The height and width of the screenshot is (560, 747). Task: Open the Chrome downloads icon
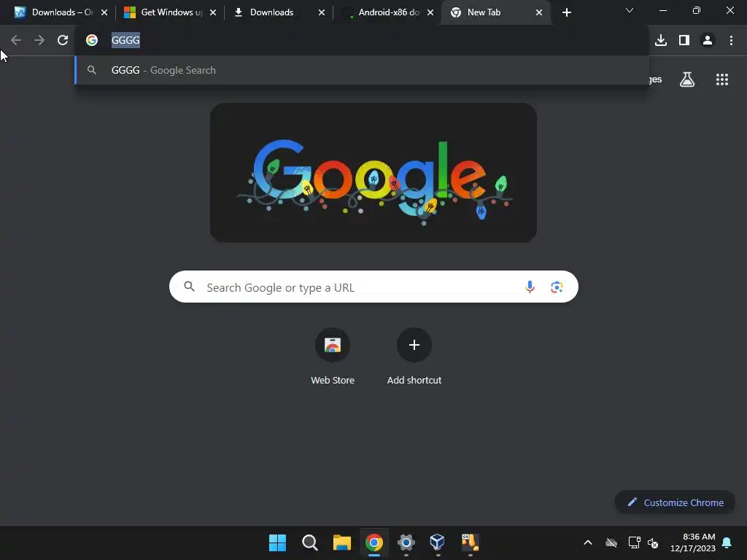[661, 40]
